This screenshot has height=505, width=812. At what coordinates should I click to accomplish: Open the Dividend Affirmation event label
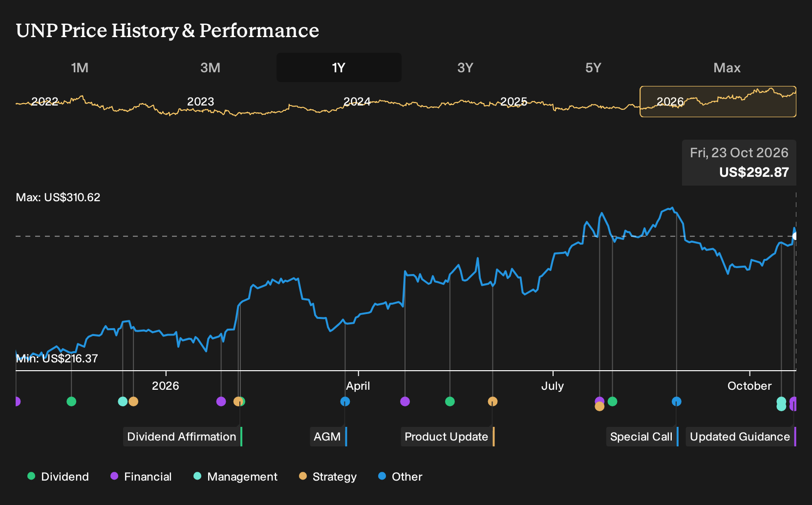click(183, 437)
